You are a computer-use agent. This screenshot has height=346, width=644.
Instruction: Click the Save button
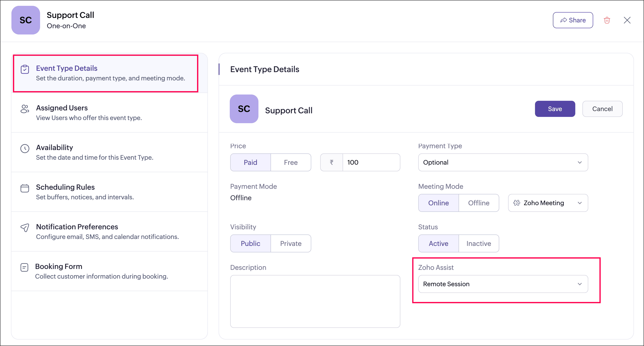pos(555,109)
